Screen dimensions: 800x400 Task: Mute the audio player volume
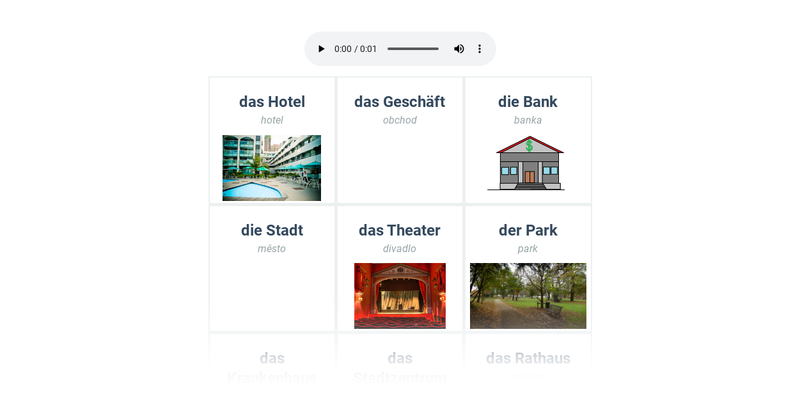(459, 49)
